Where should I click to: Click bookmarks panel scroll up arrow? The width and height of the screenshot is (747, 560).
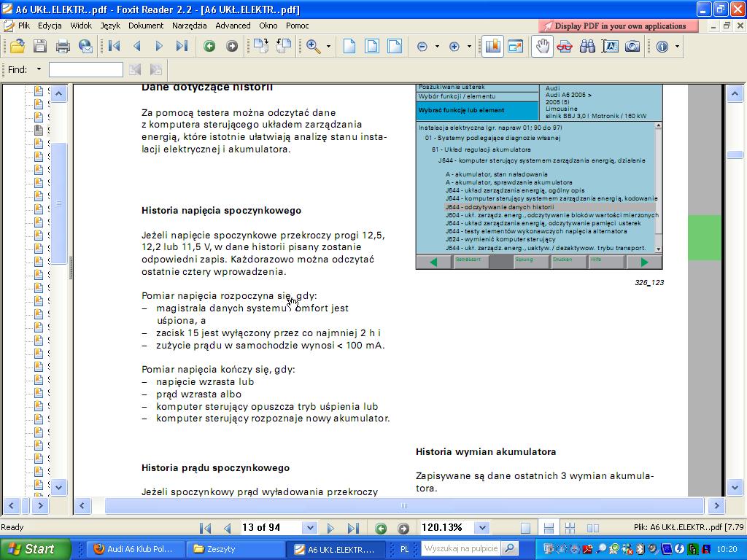[58, 93]
